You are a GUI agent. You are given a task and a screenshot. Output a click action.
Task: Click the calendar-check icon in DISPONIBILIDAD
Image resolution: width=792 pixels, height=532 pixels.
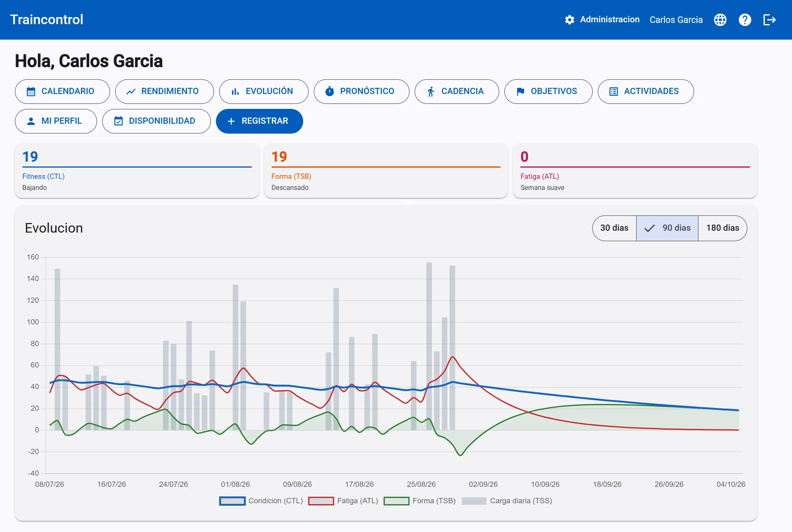pyautogui.click(x=118, y=121)
